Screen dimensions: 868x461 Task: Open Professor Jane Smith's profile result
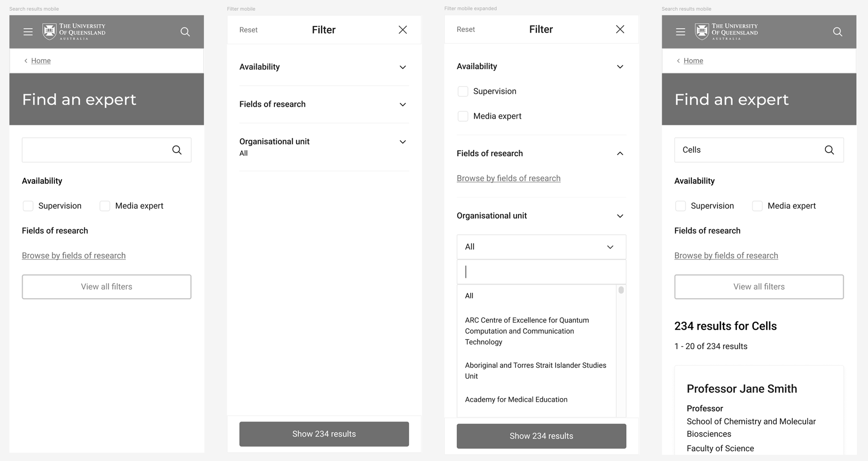(742, 389)
